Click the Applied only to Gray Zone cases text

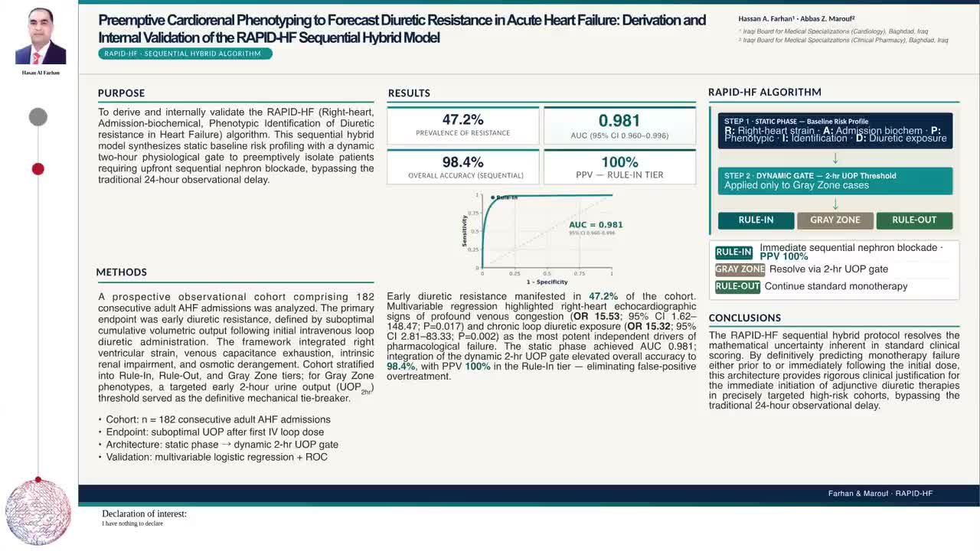(796, 185)
